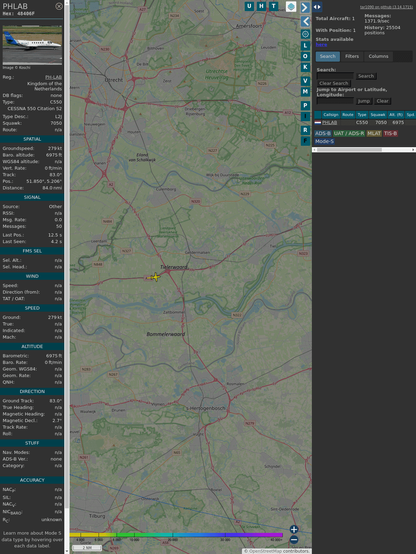Image resolution: width=416 pixels, height=554 pixels.
Task: Toggle the O map button
Action: (305, 56)
